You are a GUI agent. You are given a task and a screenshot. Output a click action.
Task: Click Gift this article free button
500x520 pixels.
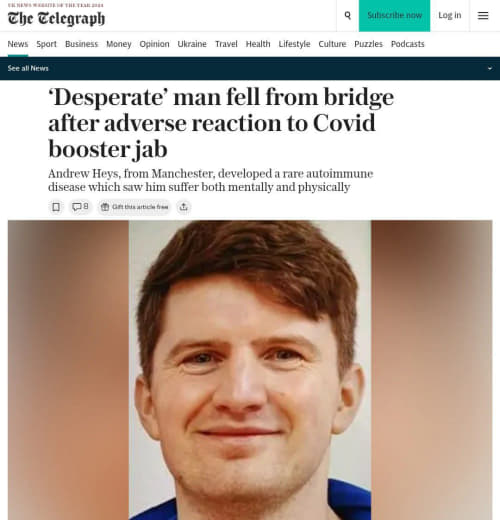click(x=134, y=207)
